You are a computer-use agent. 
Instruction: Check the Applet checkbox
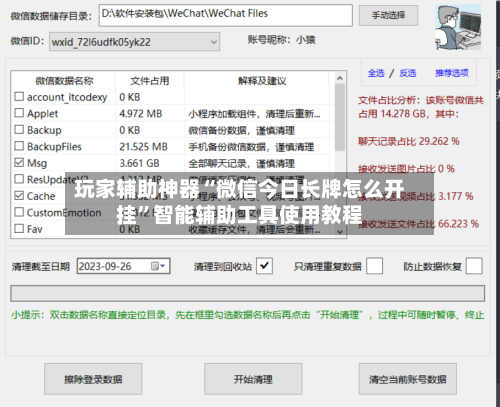click(19, 113)
